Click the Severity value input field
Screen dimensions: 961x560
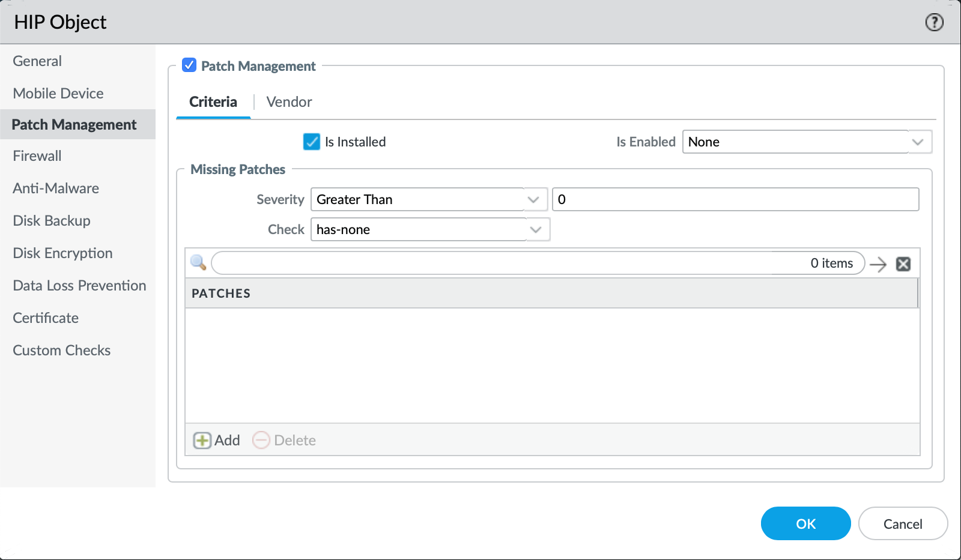click(x=735, y=200)
